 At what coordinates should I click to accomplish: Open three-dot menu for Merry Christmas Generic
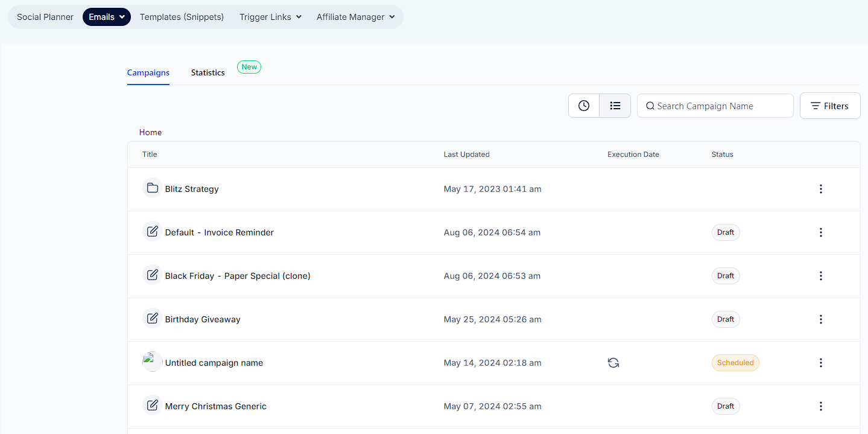tap(820, 406)
